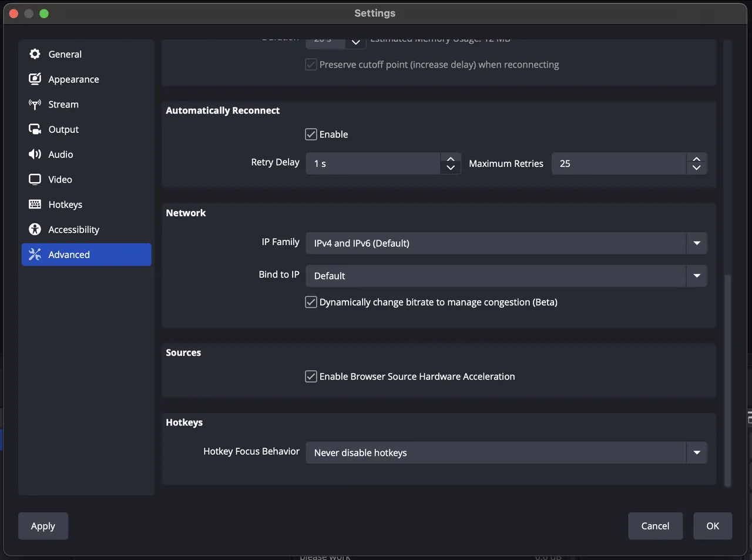Select the Advanced settings page
This screenshot has height=560, width=752.
coord(86,254)
